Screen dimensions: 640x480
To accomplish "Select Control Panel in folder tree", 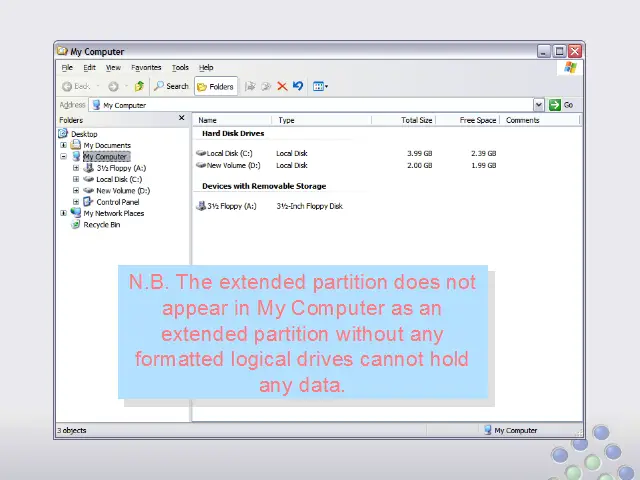I will pyautogui.click(x=118, y=202).
